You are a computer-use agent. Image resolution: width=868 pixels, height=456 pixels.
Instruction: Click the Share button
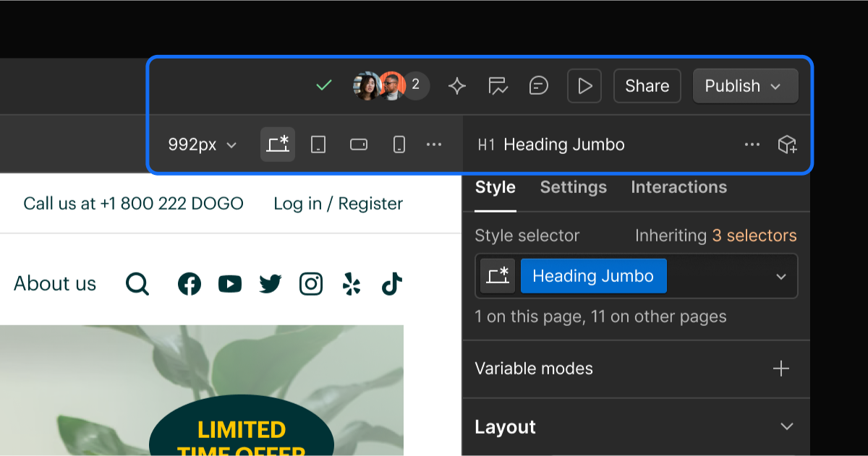[x=646, y=85]
